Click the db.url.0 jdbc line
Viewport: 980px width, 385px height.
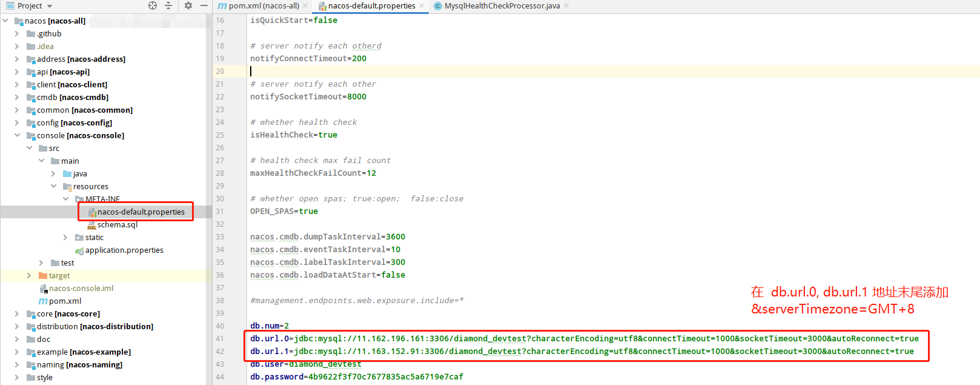(584, 338)
